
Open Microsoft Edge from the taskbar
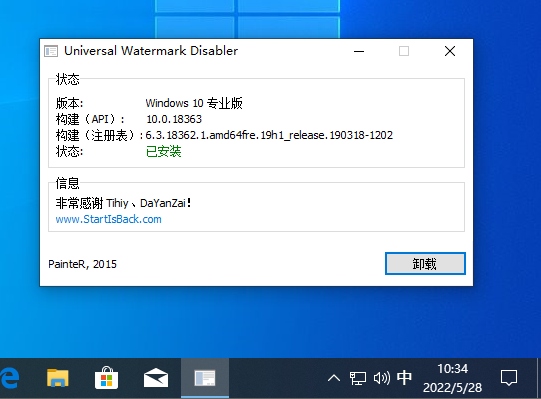point(9,378)
